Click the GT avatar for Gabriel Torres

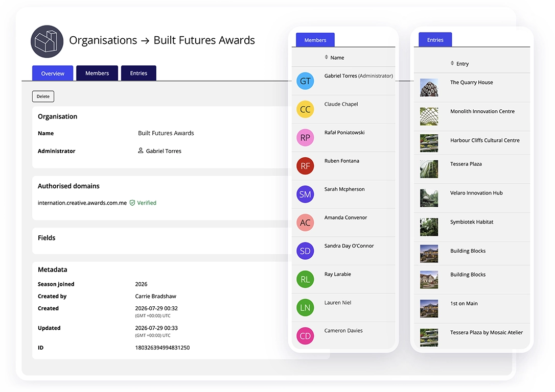pos(305,81)
